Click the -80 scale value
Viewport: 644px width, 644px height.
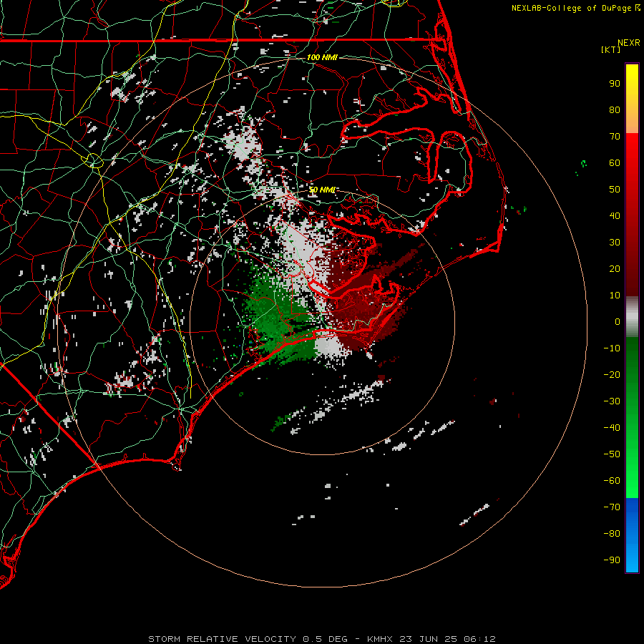click(x=612, y=534)
